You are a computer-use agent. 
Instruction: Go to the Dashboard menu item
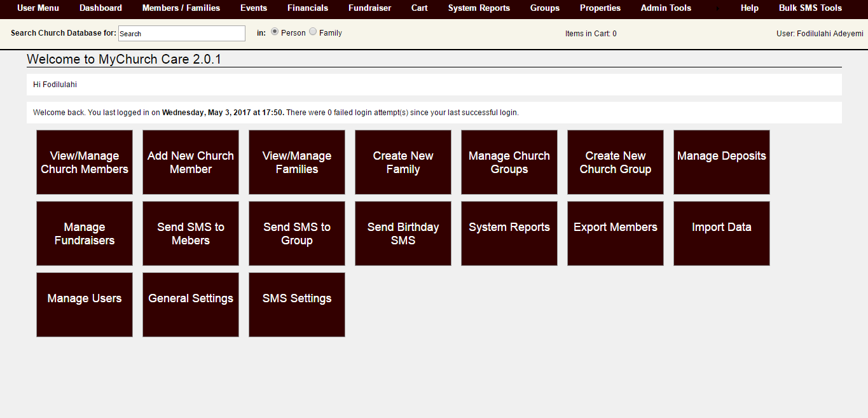click(100, 8)
